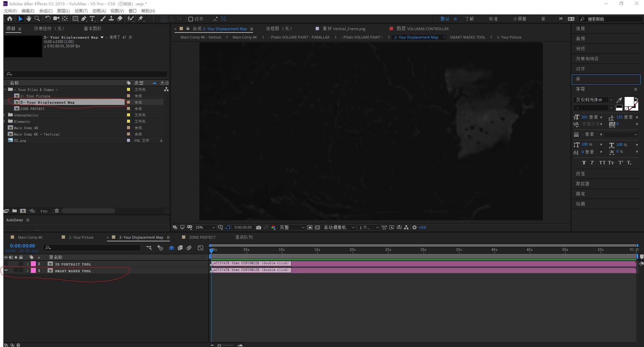Switch to Main Comp 4K timeline tab
The height and width of the screenshot is (347, 644).
tap(30, 237)
